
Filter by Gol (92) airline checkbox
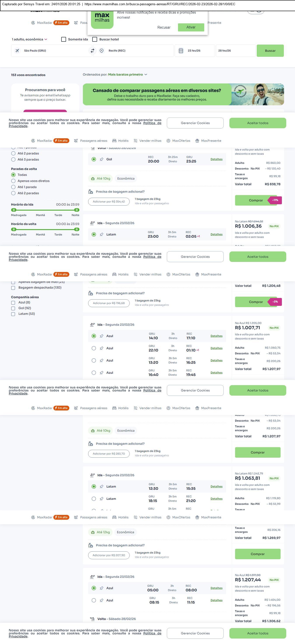pyautogui.click(x=13, y=308)
